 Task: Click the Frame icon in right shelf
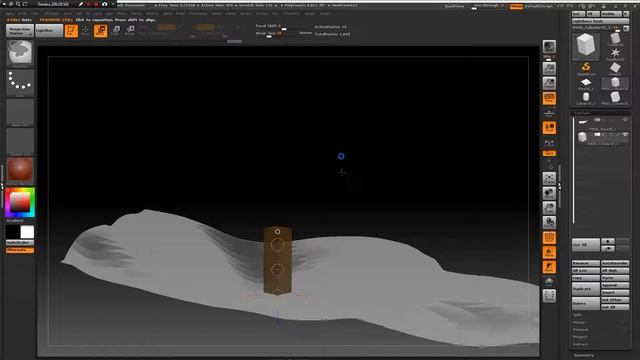tap(549, 178)
